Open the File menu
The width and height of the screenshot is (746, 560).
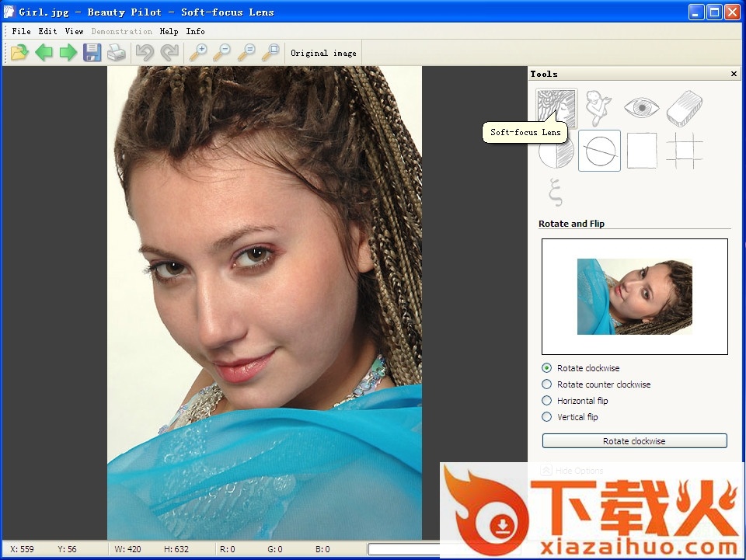click(21, 31)
